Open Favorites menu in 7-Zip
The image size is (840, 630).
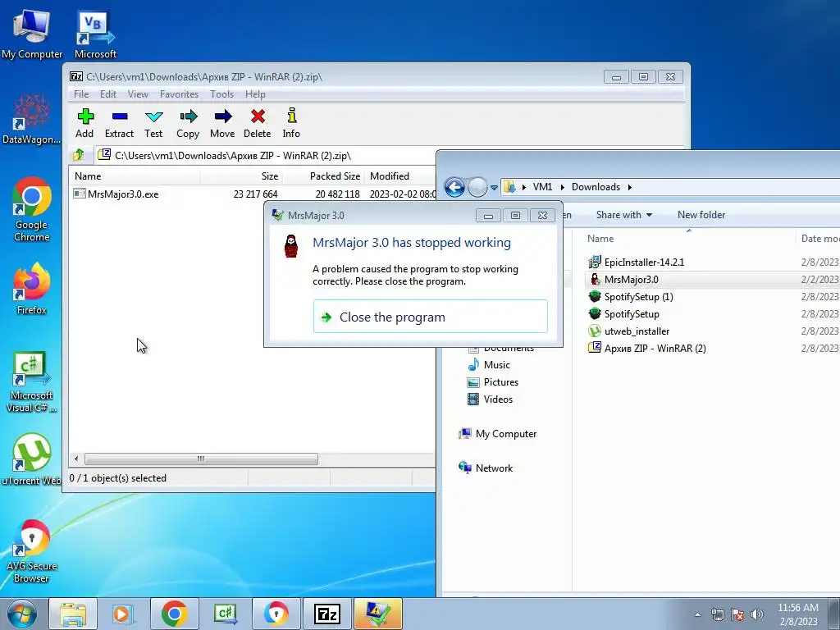coord(179,94)
